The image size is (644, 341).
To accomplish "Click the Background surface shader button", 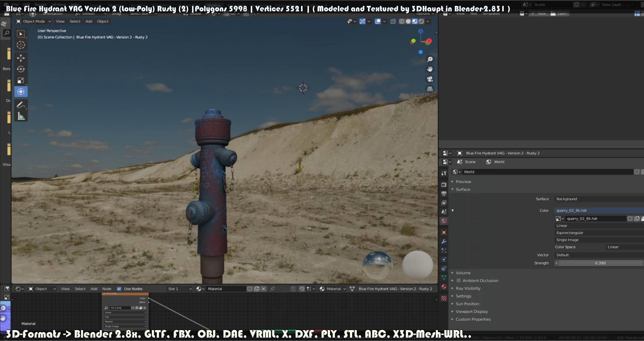I will [x=599, y=199].
